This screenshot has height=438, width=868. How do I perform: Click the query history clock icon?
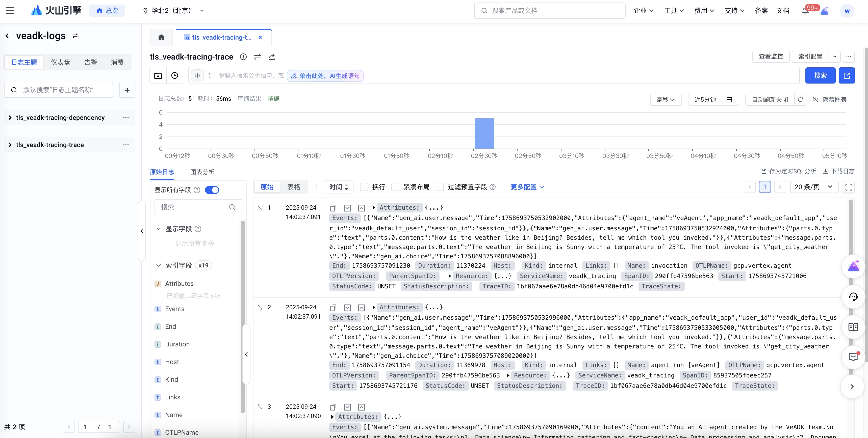click(x=174, y=75)
